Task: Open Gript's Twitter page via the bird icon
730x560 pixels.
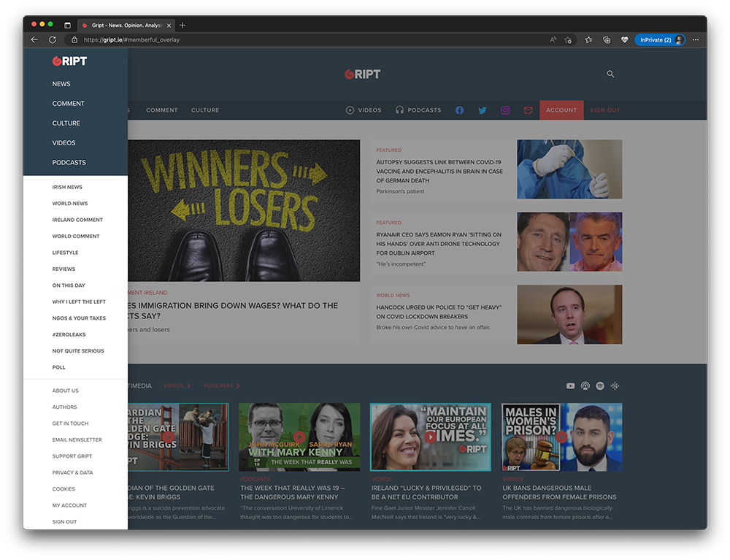Action: coord(483,110)
